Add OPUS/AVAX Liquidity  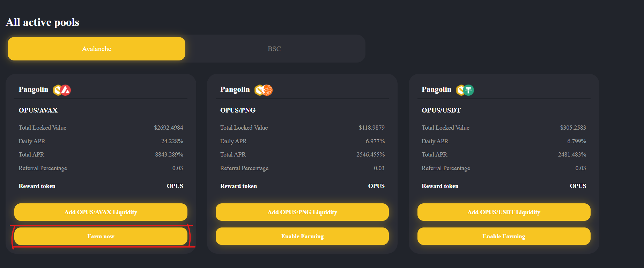[x=101, y=212]
